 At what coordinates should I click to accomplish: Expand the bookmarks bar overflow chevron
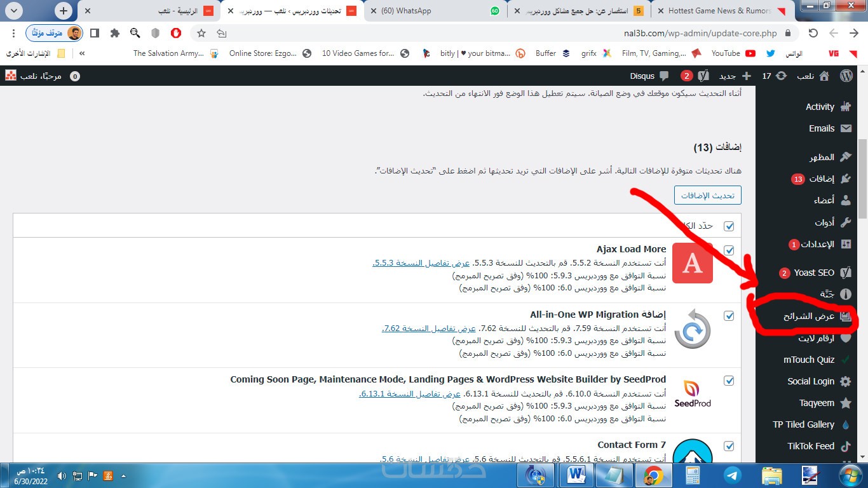coord(82,53)
